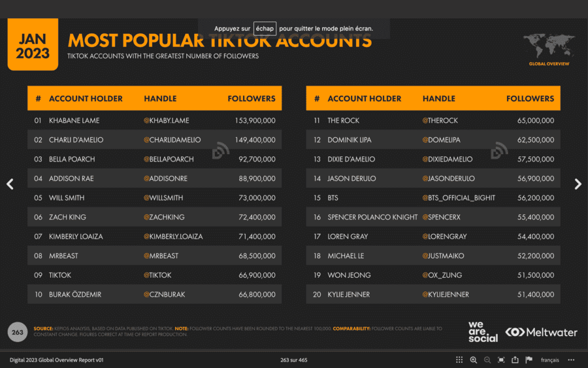Viewport: 588px width, 368px height.
Task: Click the @KYLIEJENNER handle
Action: tap(446, 294)
